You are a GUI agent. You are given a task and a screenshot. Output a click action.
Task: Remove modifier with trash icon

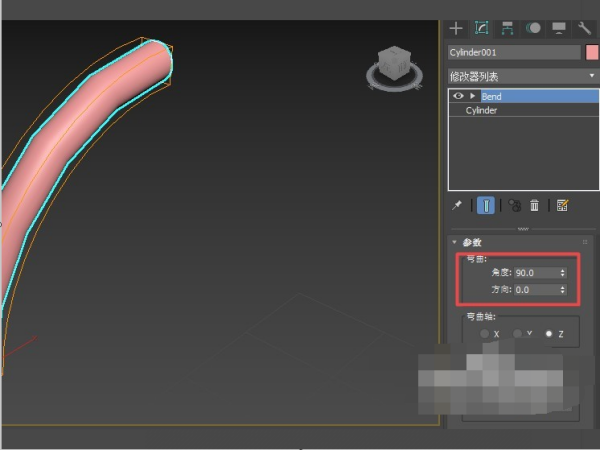534,205
